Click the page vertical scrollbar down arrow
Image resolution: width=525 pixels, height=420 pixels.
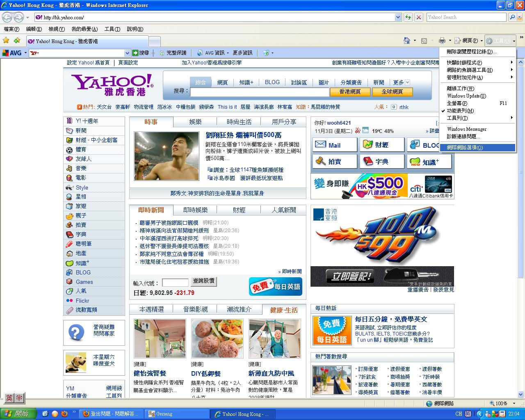click(x=521, y=395)
